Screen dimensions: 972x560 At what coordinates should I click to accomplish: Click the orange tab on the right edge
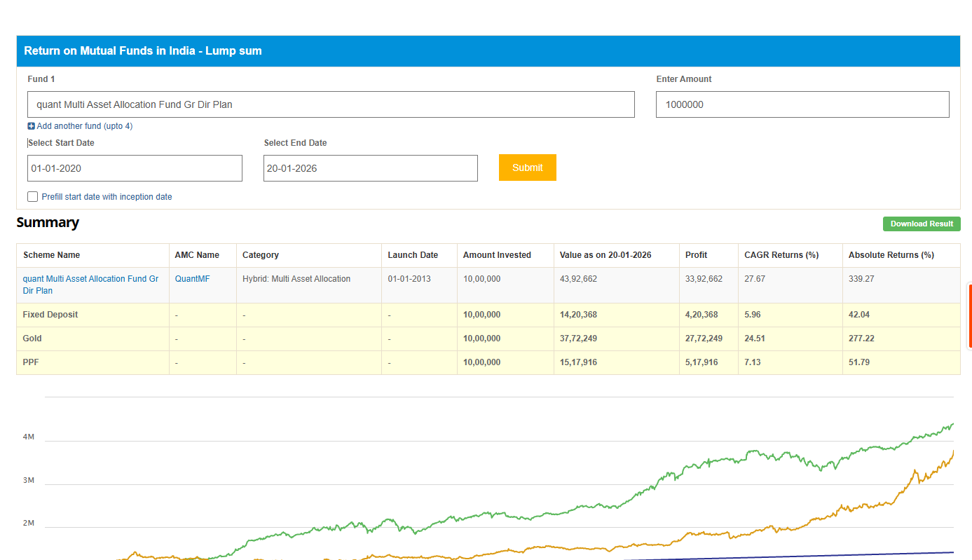(x=969, y=315)
